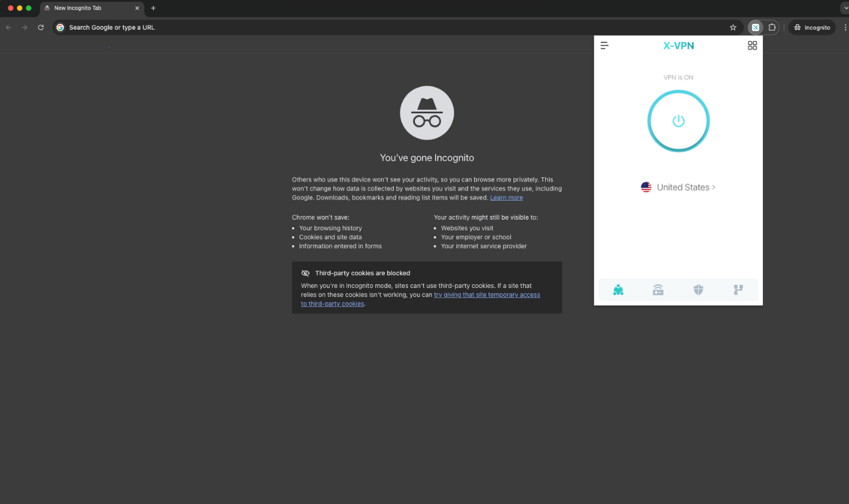Click the large Incognito hat and glasses icon
Viewport: 849px width, 504px height.
pyautogui.click(x=427, y=113)
